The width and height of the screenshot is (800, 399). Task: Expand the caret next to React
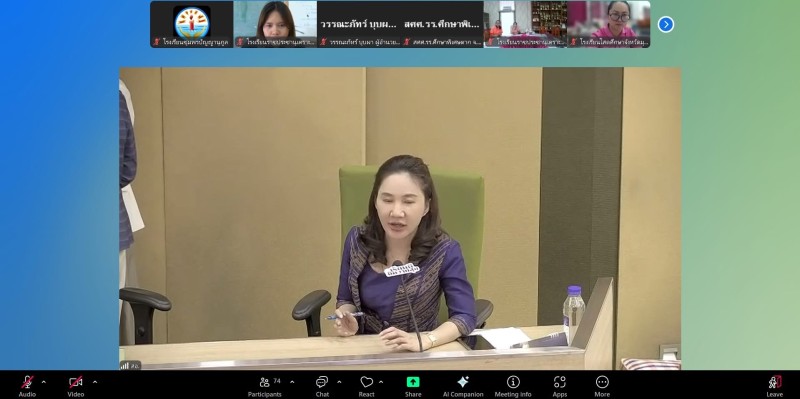click(381, 382)
